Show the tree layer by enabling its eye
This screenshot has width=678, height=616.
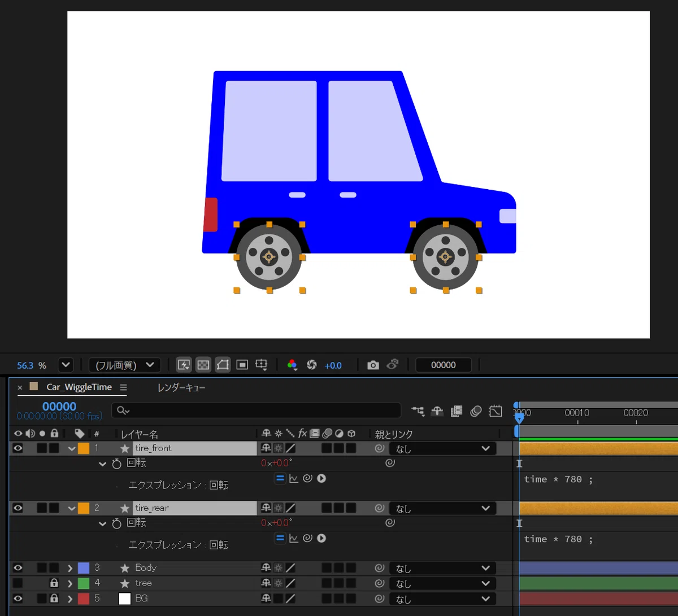click(x=18, y=583)
